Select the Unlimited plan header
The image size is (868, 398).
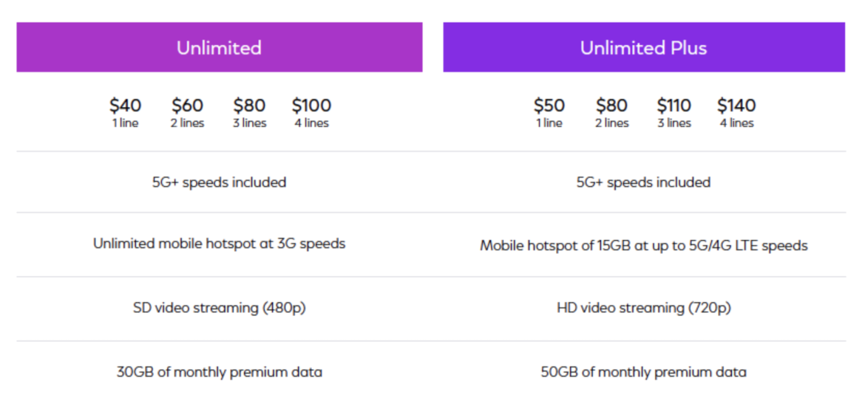pyautogui.click(x=219, y=48)
